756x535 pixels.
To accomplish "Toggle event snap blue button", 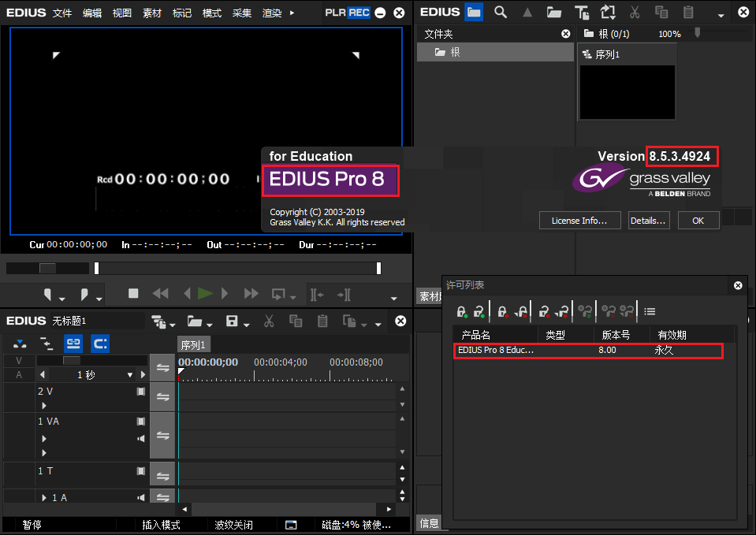I will pyautogui.click(x=100, y=344).
